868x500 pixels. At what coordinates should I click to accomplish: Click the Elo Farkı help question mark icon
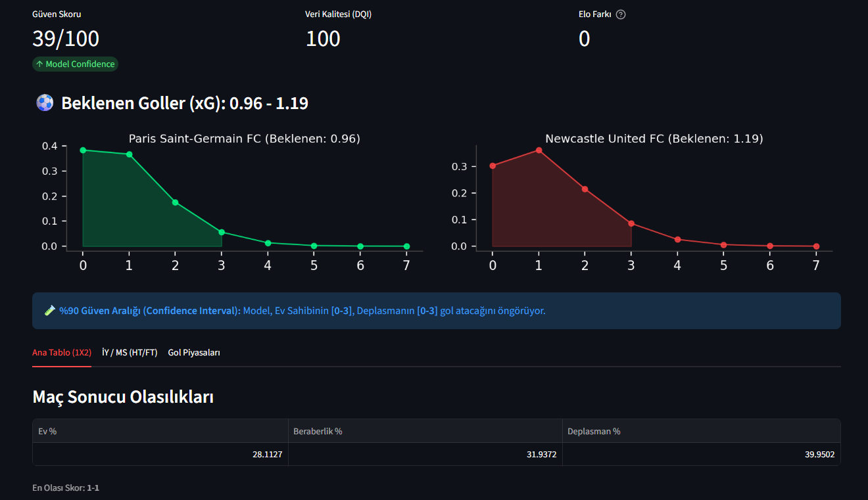(621, 14)
